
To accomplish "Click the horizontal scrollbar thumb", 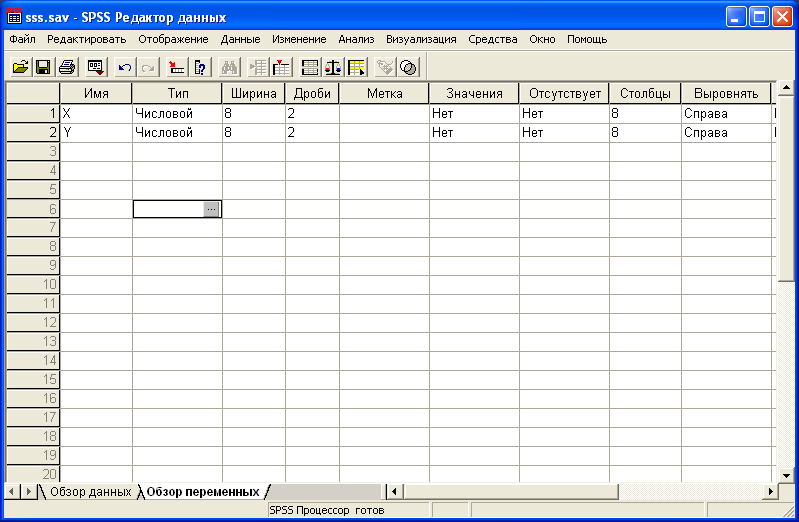I will [510, 492].
